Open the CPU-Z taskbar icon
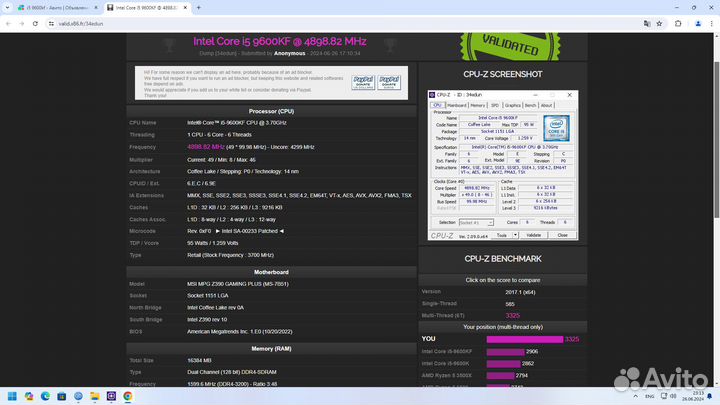The image size is (720, 405). [111, 396]
